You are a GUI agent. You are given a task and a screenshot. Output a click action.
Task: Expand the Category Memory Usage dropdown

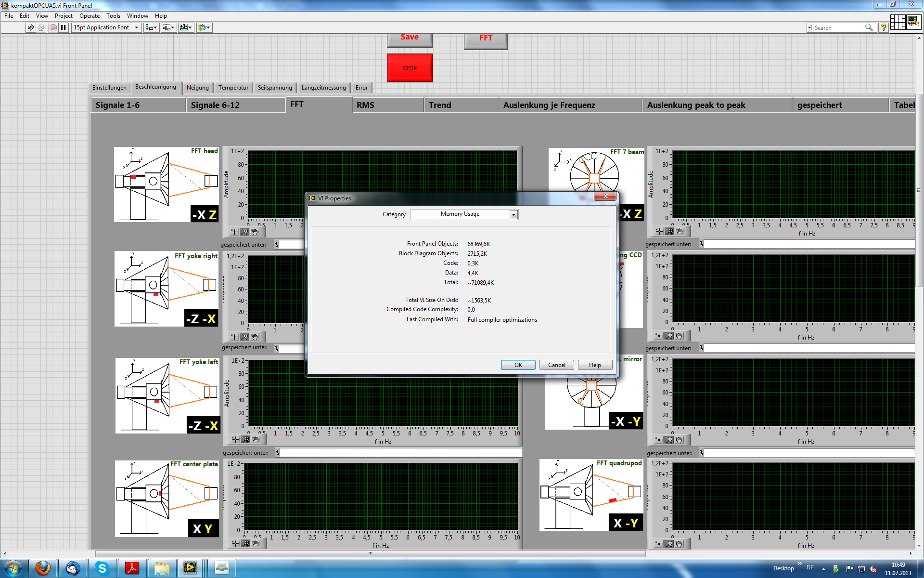pos(513,215)
